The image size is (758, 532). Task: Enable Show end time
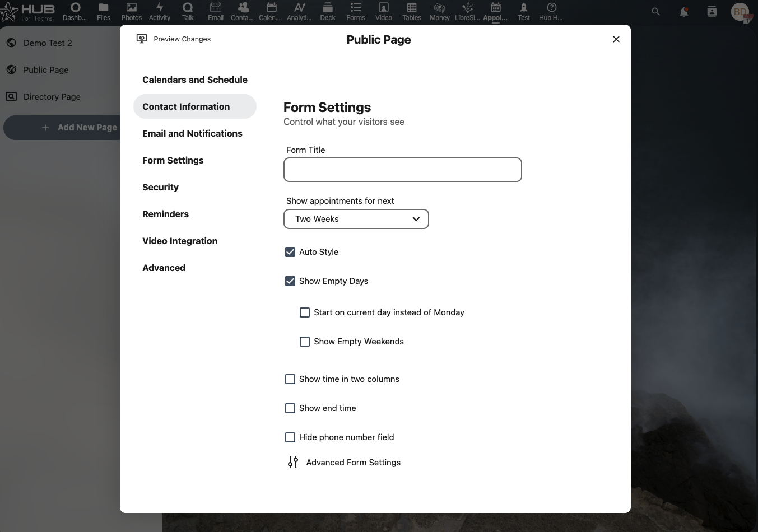(x=290, y=408)
